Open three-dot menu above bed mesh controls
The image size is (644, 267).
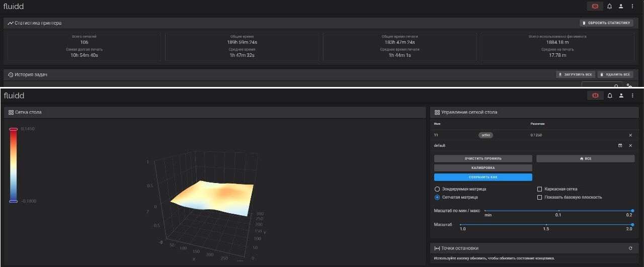632,96
